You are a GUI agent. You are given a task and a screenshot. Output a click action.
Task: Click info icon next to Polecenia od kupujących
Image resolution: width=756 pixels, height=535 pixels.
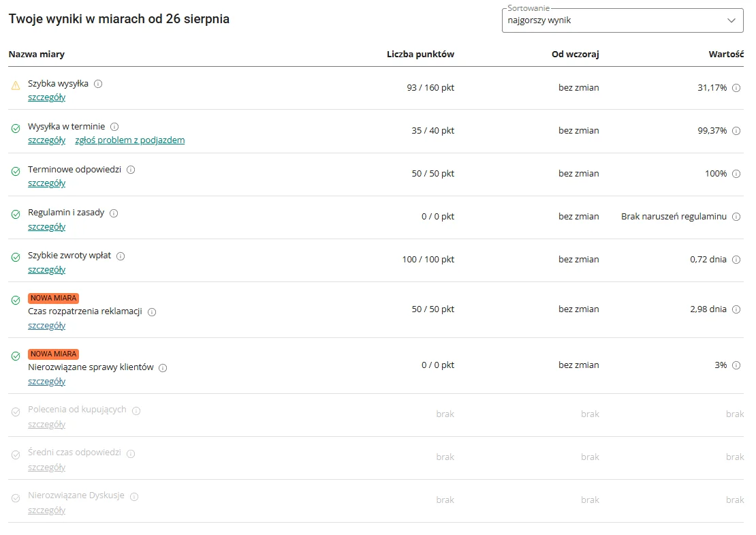(x=136, y=411)
